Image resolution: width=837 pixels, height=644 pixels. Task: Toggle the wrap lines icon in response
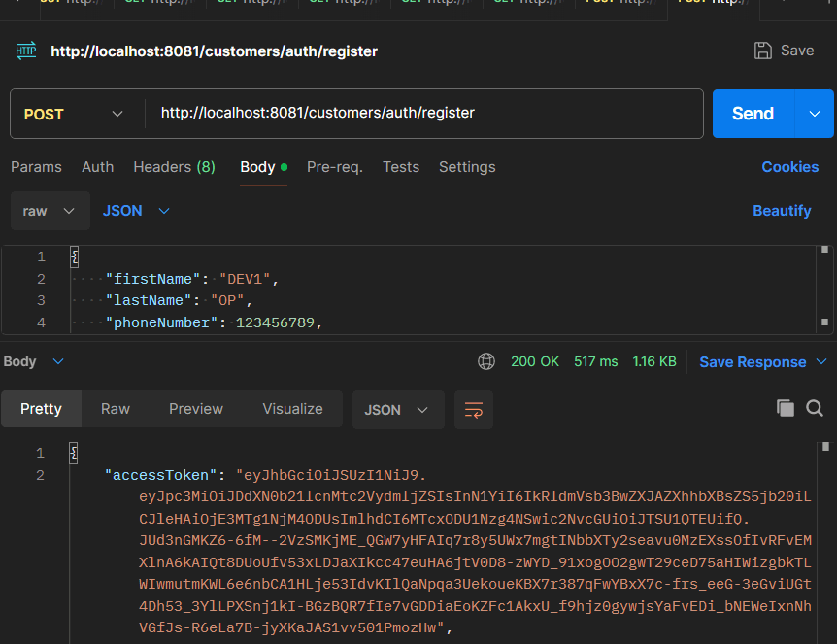pyautogui.click(x=474, y=410)
